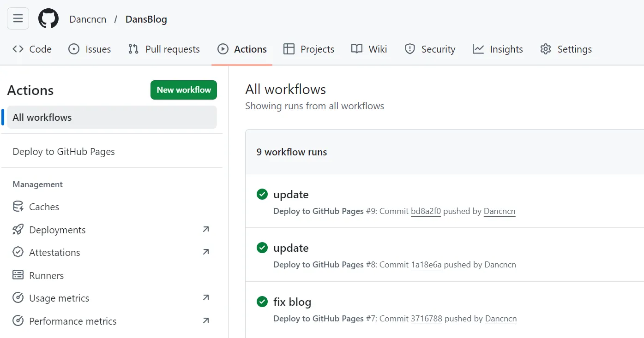Click the Caches database icon
Screen dimensions: 644x338
pyautogui.click(x=18, y=207)
